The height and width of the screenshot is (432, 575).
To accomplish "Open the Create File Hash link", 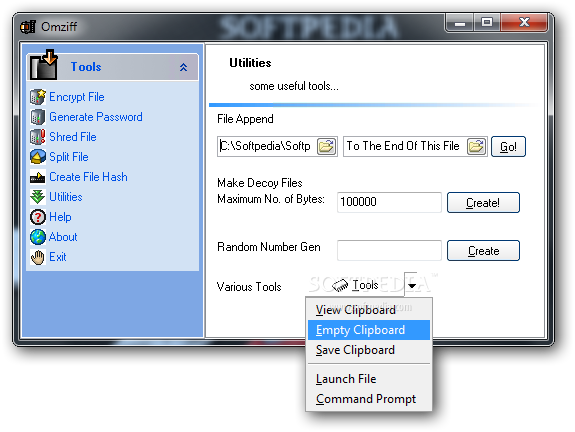I will click(x=88, y=177).
